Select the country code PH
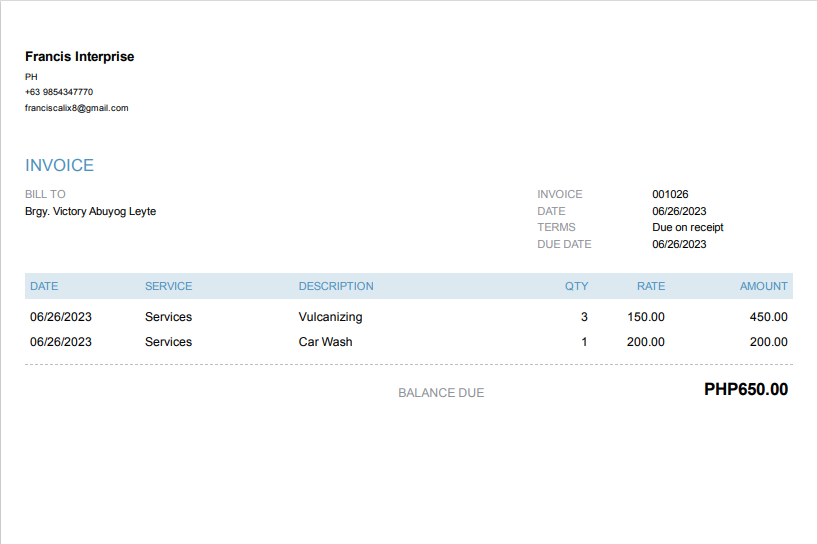 (x=31, y=77)
